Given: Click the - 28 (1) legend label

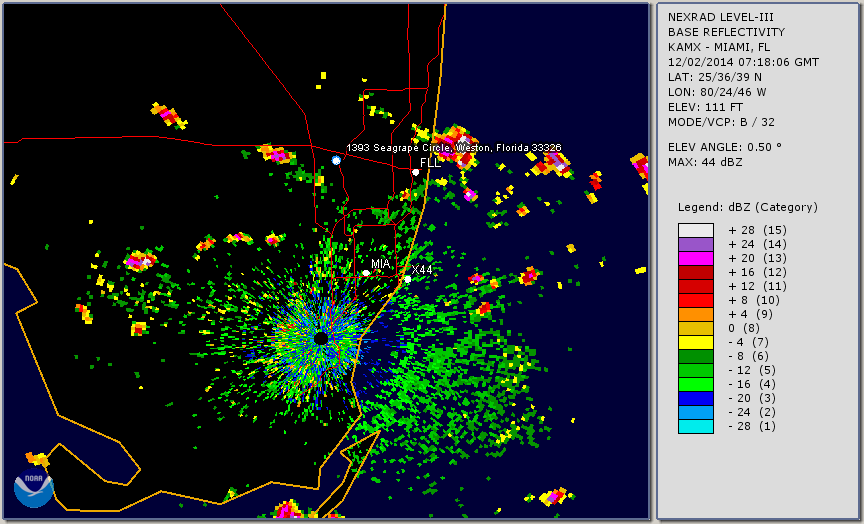Looking at the screenshot, I should (x=752, y=426).
